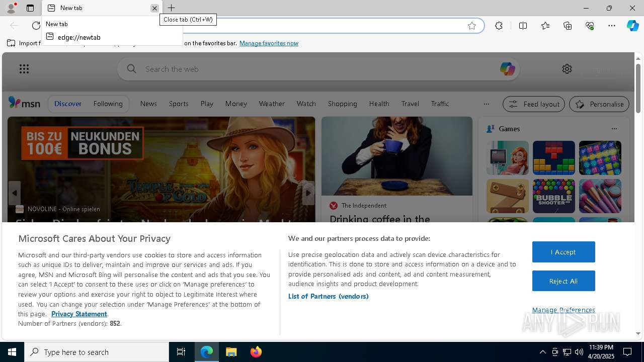
Task: Open the Copilot sidebar icon
Action: pos(632,26)
